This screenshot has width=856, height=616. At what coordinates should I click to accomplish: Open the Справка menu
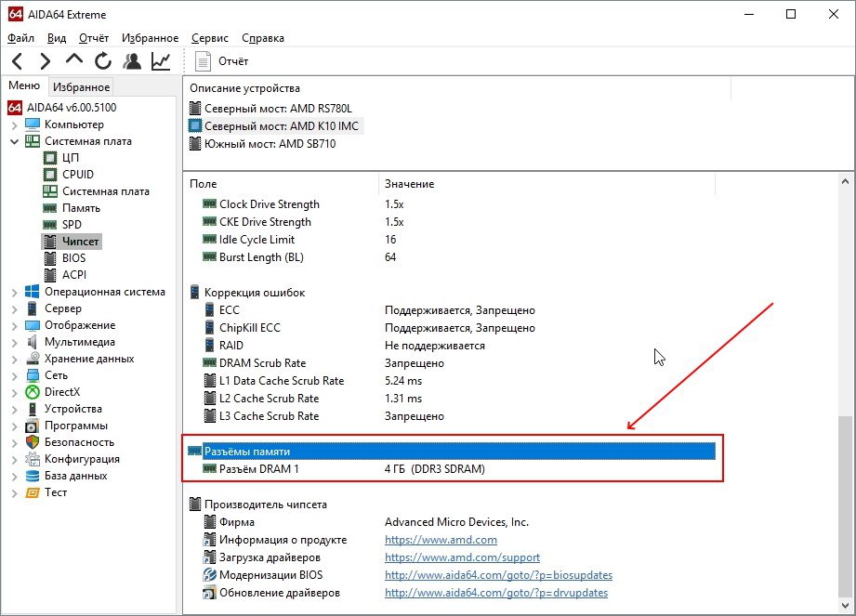pyautogui.click(x=263, y=38)
